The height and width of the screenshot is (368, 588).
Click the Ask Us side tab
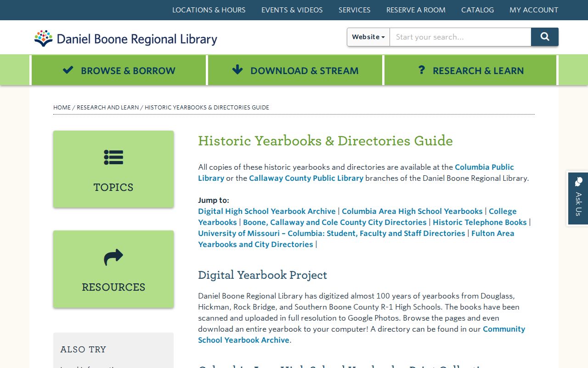click(x=578, y=198)
